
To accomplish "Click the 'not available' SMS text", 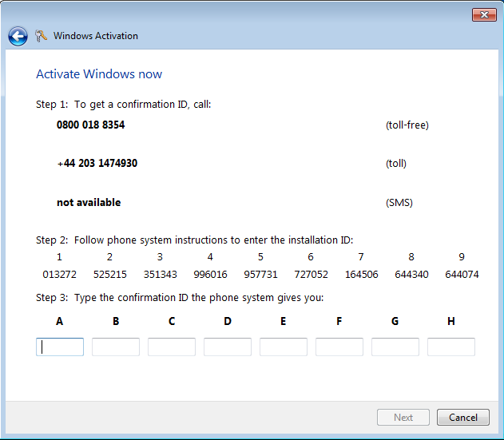I will click(89, 203).
